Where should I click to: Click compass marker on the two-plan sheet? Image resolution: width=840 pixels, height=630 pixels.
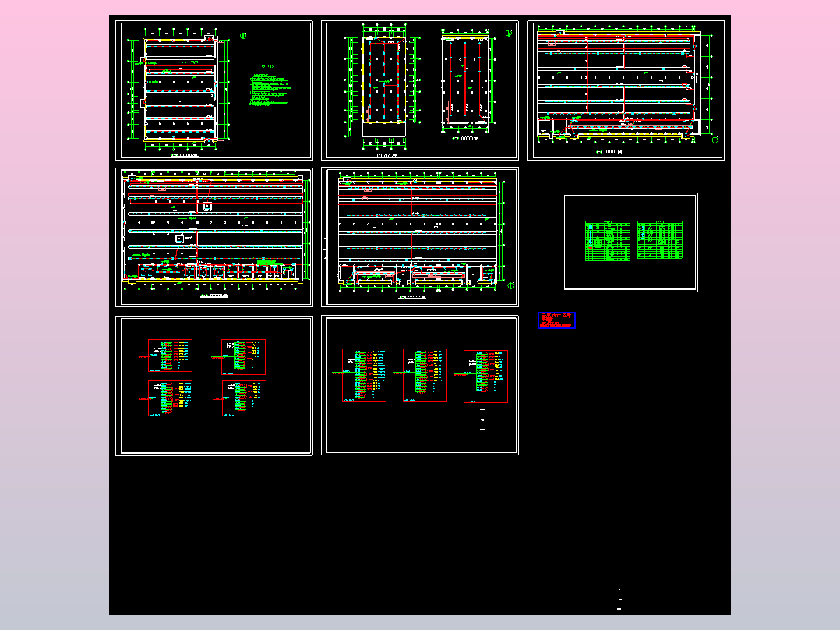coord(509,34)
